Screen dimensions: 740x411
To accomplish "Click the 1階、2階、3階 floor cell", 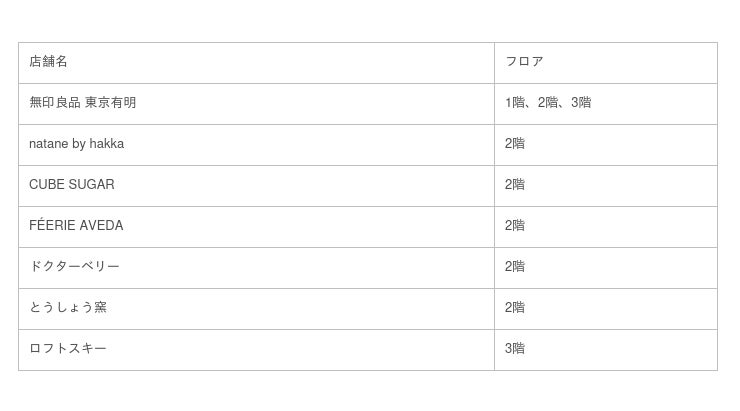I will click(x=547, y=102).
